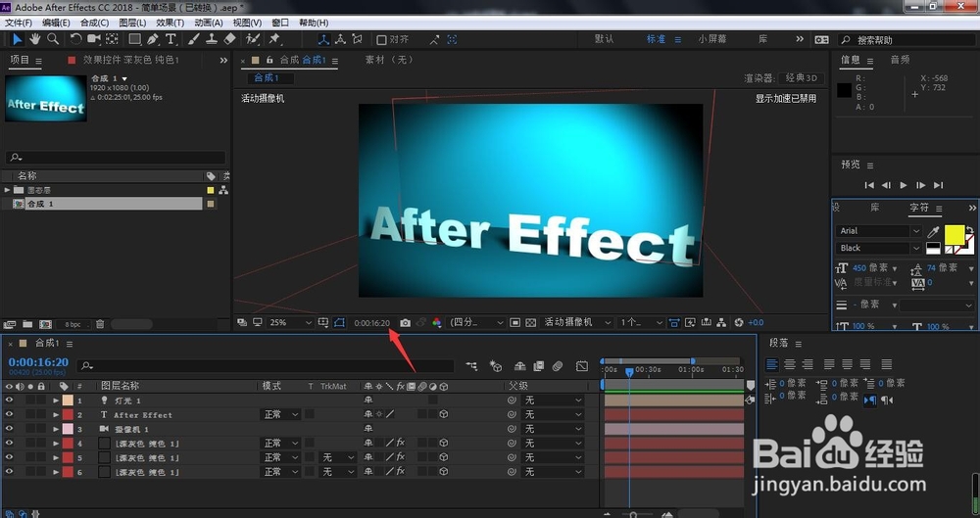Select the Clone Stamp tool

tap(212, 39)
